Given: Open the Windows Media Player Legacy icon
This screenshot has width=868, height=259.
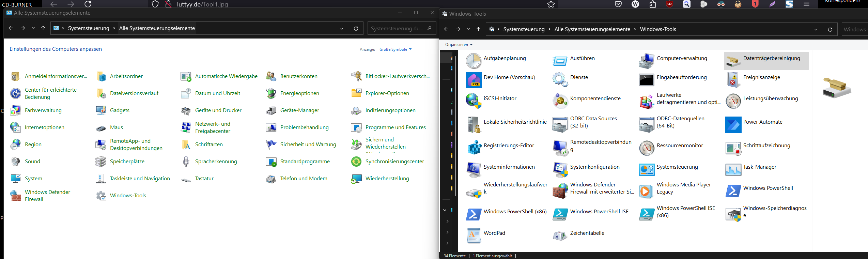Looking at the screenshot, I should pos(647,191).
